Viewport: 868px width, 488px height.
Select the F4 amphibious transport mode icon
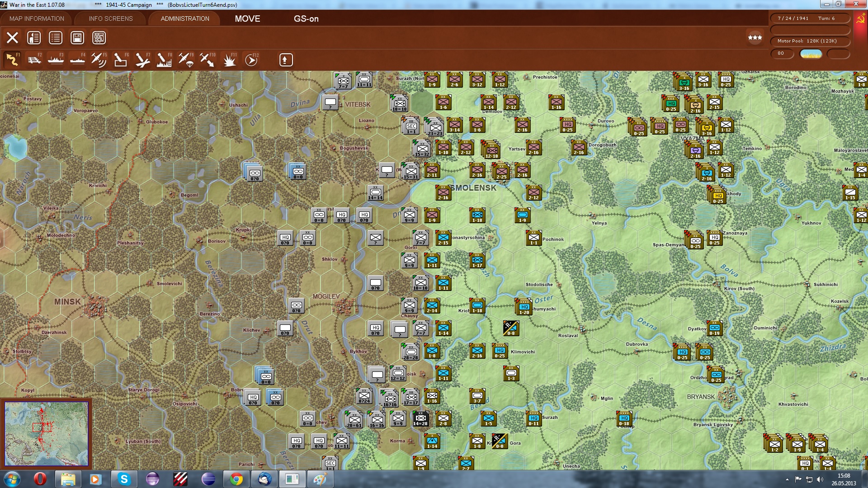(77, 60)
